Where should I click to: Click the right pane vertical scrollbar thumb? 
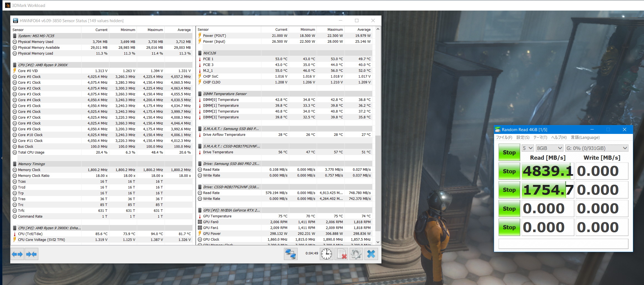point(378,183)
